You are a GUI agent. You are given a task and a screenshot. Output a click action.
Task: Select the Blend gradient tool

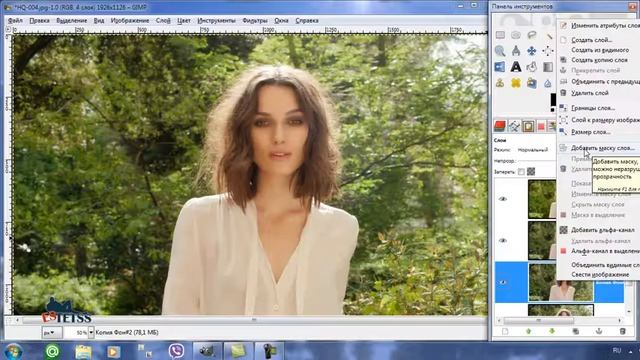point(548,67)
